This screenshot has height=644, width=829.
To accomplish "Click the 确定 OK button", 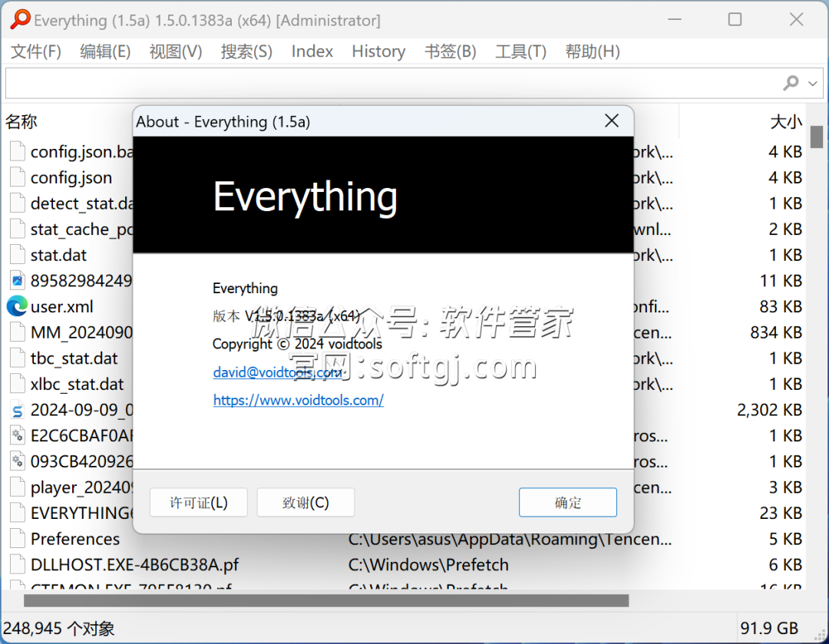I will (568, 502).
